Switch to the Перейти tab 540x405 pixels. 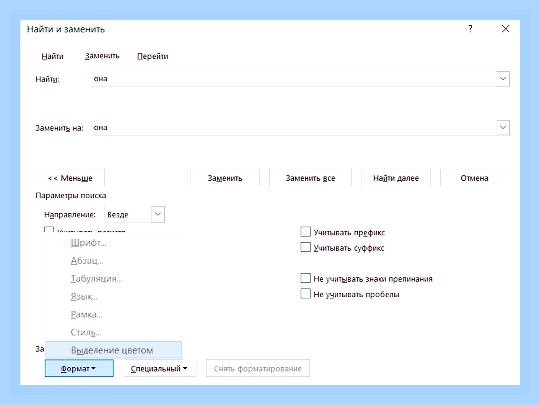point(153,56)
